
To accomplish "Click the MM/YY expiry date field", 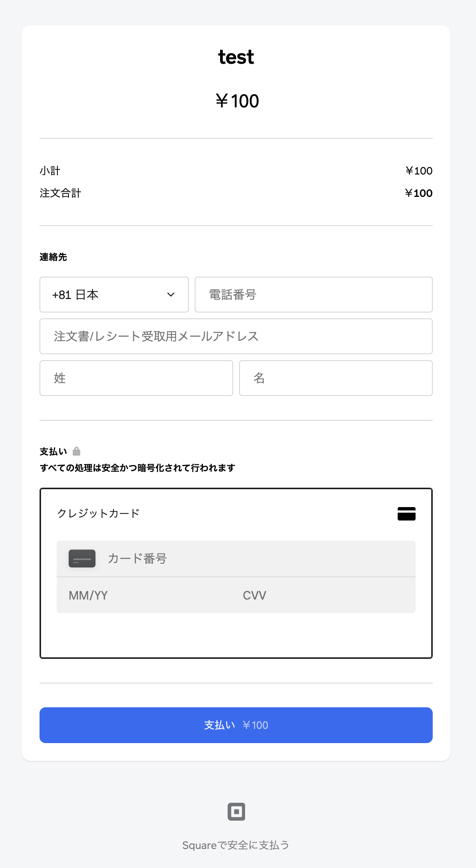I will point(144,595).
